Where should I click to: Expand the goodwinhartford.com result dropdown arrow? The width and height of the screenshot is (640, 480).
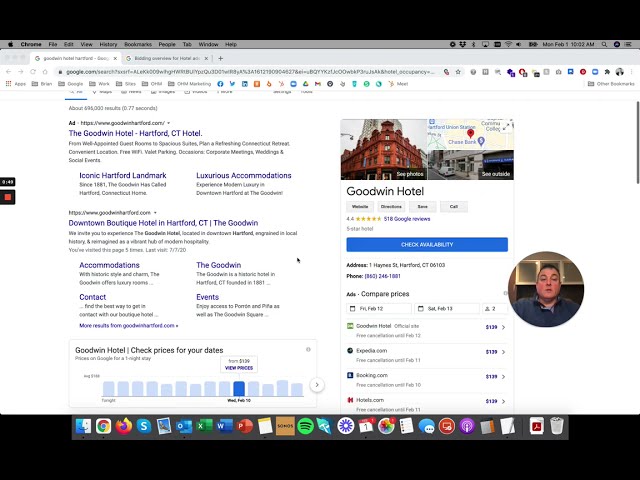[x=155, y=213]
